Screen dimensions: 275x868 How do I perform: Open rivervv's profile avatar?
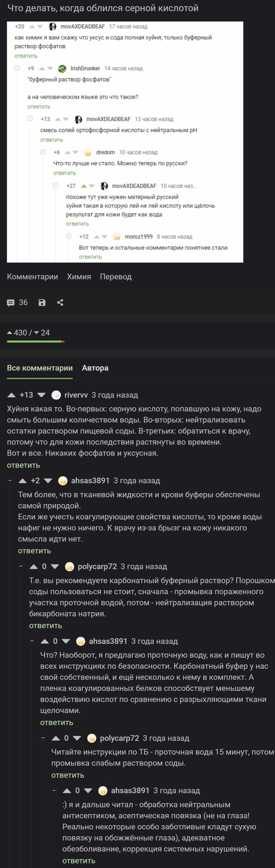click(x=56, y=395)
